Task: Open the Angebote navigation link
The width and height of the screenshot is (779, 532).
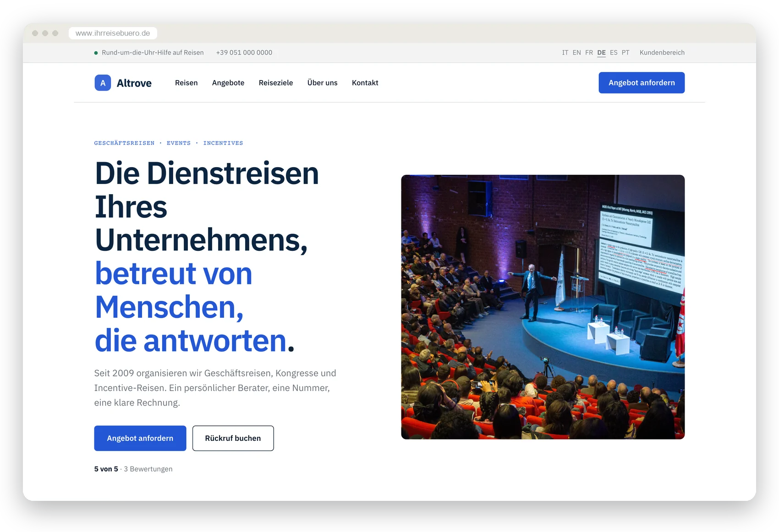Action: pyautogui.click(x=228, y=83)
